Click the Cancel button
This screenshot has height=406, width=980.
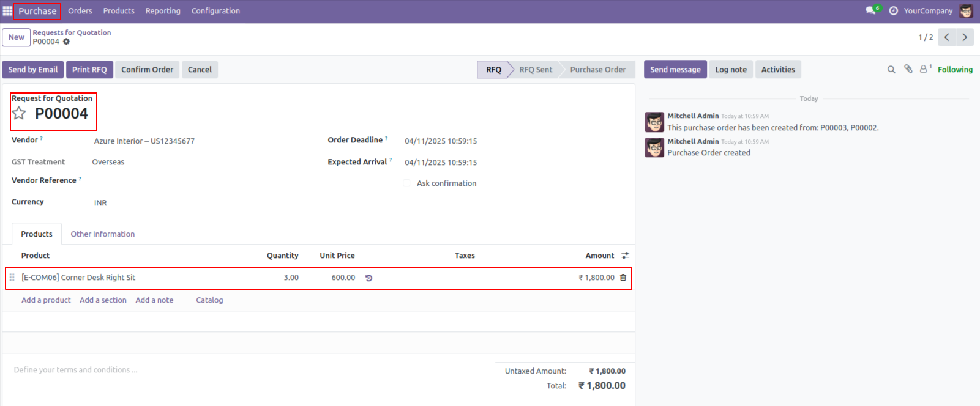(x=200, y=70)
